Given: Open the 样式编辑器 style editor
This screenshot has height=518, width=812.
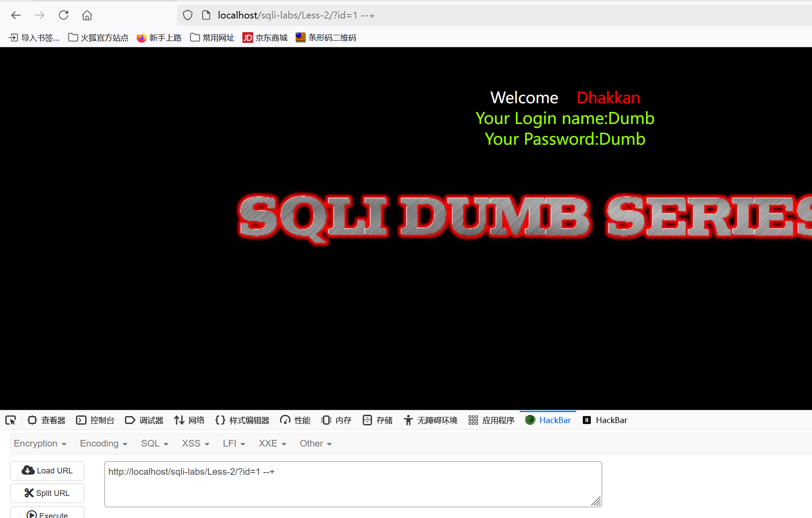Looking at the screenshot, I should click(242, 420).
